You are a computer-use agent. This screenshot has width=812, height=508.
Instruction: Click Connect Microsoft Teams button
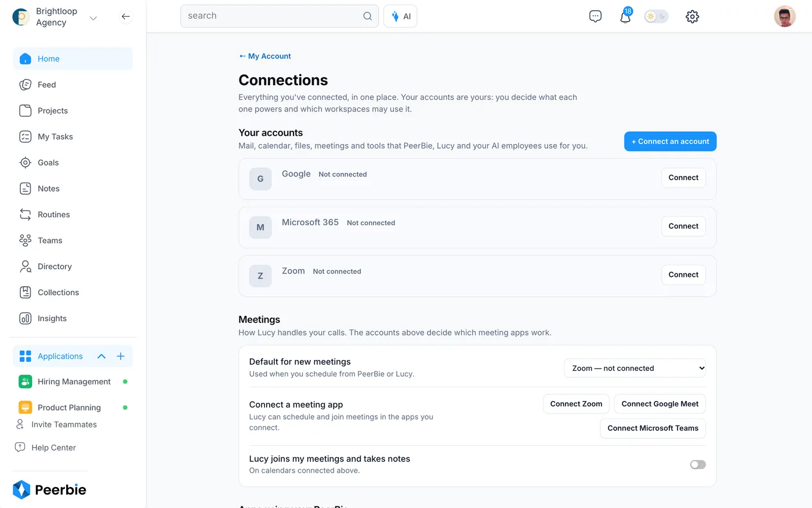coord(652,428)
